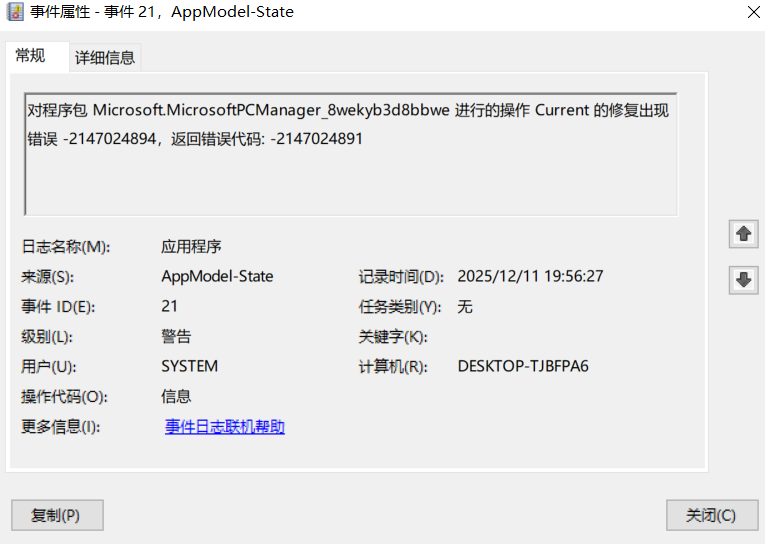The width and height of the screenshot is (765, 544).
Task: Click the source value AppModel-State
Action: [x=217, y=277]
